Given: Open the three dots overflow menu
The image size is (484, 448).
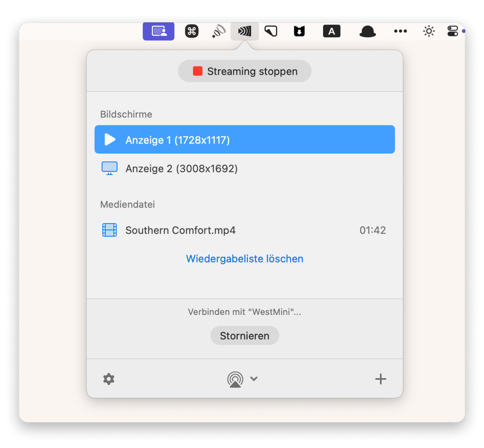Looking at the screenshot, I should [x=400, y=31].
